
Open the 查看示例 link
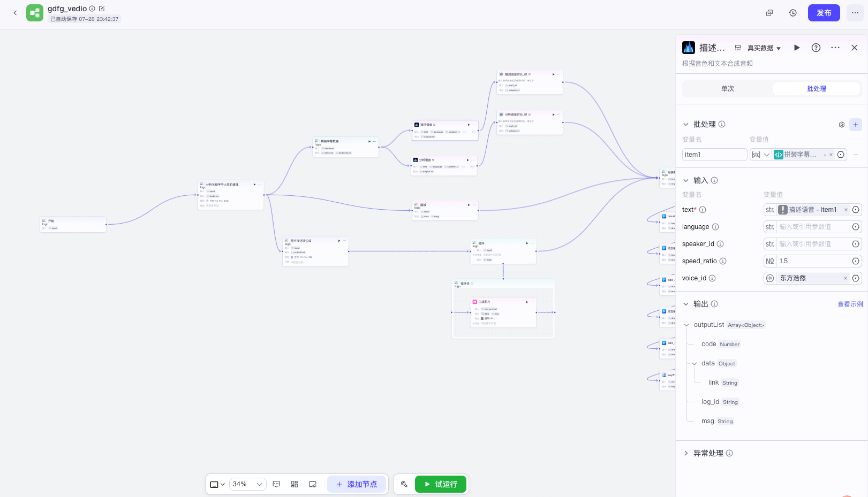[x=850, y=304]
